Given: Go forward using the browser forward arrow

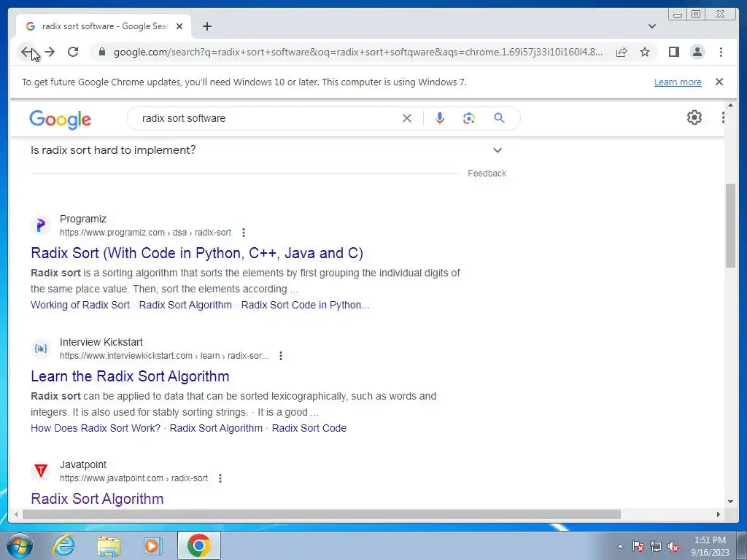Looking at the screenshot, I should [x=50, y=52].
